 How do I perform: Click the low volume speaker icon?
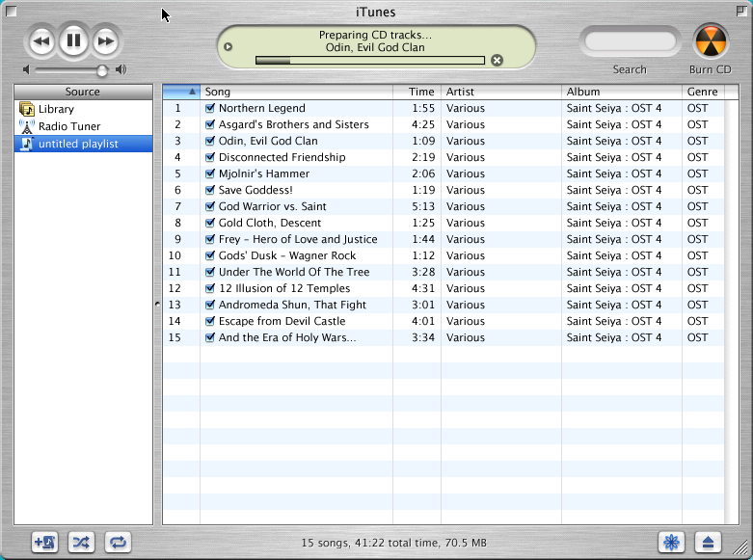click(26, 70)
